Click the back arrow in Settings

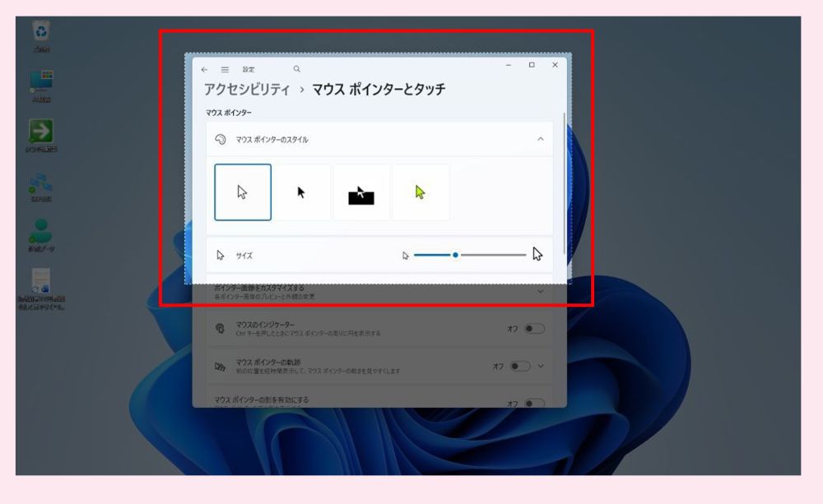[x=204, y=70]
